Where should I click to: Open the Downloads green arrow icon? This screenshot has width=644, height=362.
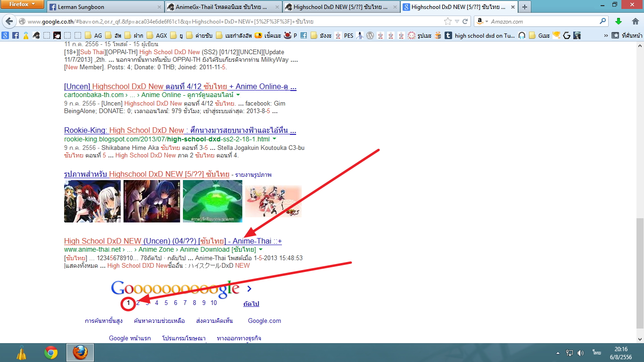[x=619, y=22]
